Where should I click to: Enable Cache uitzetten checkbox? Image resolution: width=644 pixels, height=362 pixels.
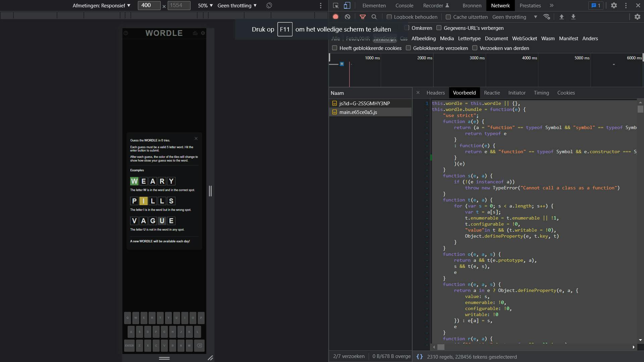point(448,17)
